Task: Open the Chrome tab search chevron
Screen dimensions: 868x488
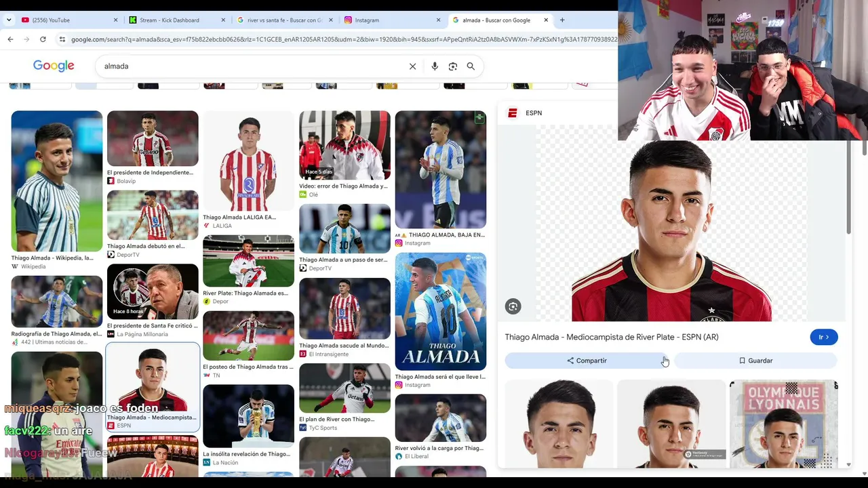Action: click(x=9, y=20)
